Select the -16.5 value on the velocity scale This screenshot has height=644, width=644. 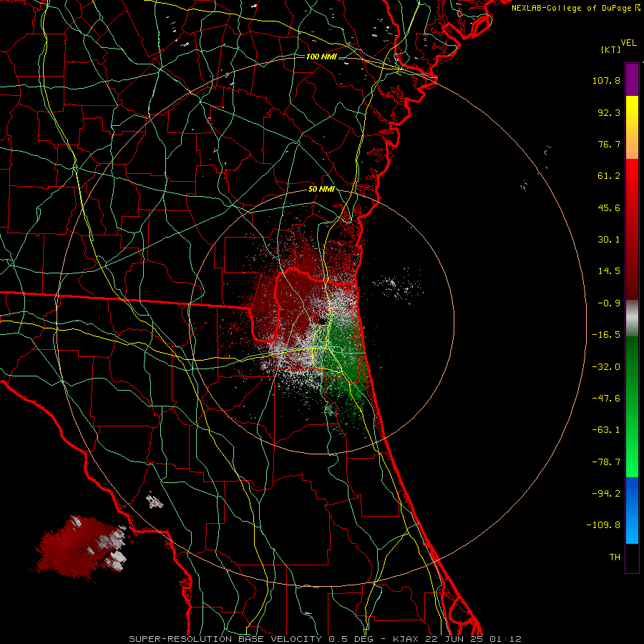pyautogui.click(x=606, y=335)
